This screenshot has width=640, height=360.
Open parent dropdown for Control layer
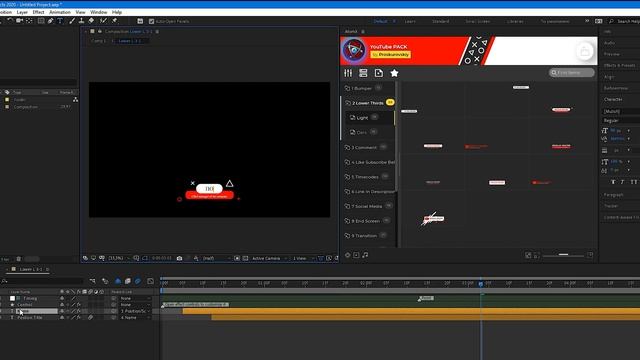click(x=135, y=304)
